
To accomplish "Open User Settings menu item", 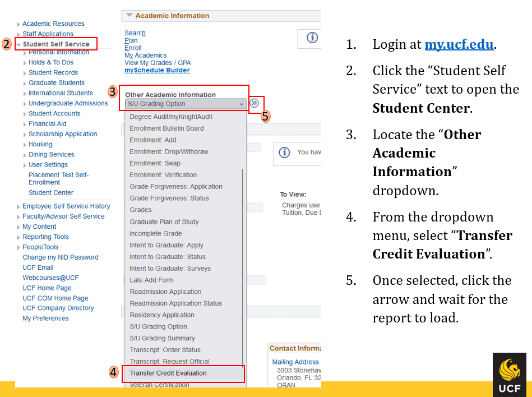I will (x=48, y=164).
